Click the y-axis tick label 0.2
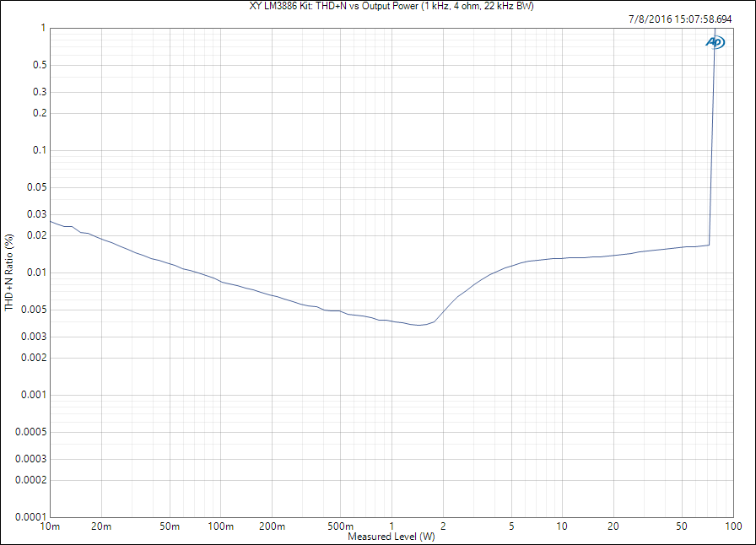This screenshot has height=545, width=756. pos(40,113)
